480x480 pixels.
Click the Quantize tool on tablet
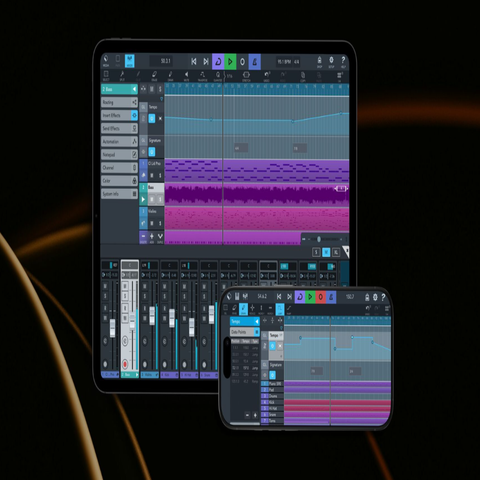point(218,76)
